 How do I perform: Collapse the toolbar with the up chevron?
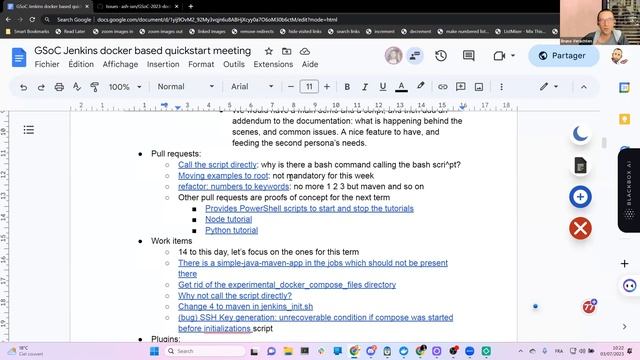pyautogui.click(x=584, y=87)
